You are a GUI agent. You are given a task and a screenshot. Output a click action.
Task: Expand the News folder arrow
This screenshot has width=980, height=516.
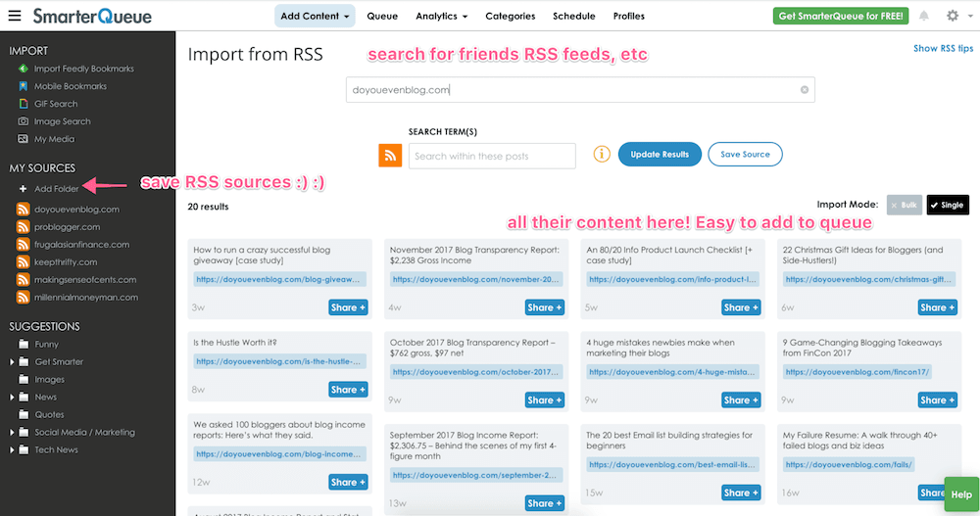pyautogui.click(x=12, y=397)
